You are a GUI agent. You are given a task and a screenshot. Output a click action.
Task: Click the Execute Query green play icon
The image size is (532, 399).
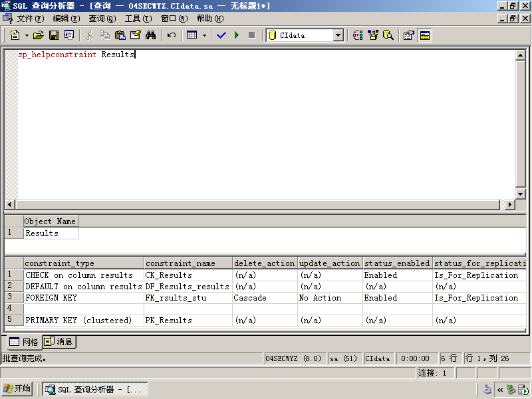pyautogui.click(x=237, y=35)
